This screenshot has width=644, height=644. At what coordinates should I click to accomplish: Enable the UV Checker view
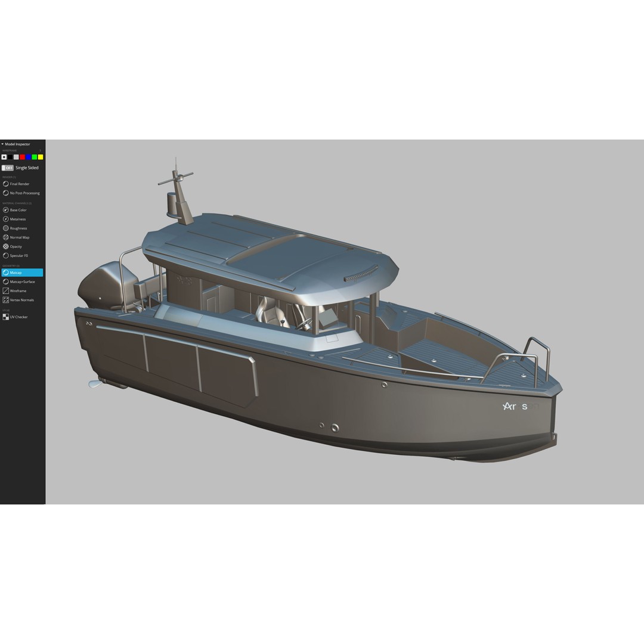tap(16, 317)
